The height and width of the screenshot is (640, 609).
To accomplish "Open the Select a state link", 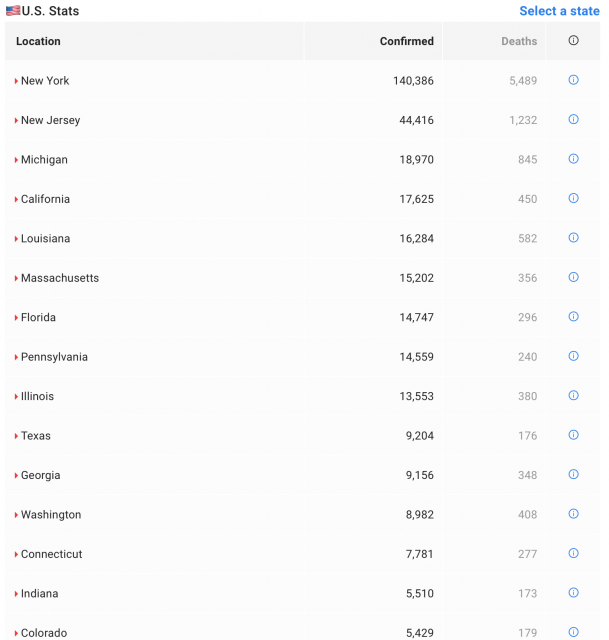I will (559, 11).
